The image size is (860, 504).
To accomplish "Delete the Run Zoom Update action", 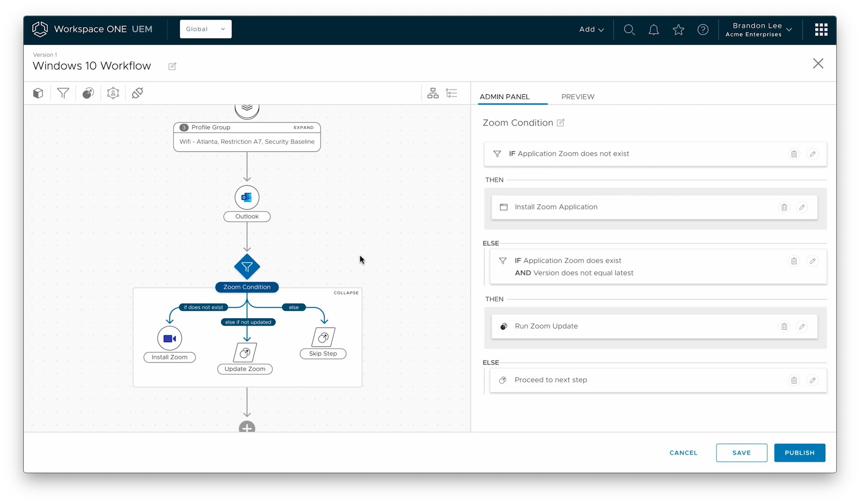I will point(784,326).
